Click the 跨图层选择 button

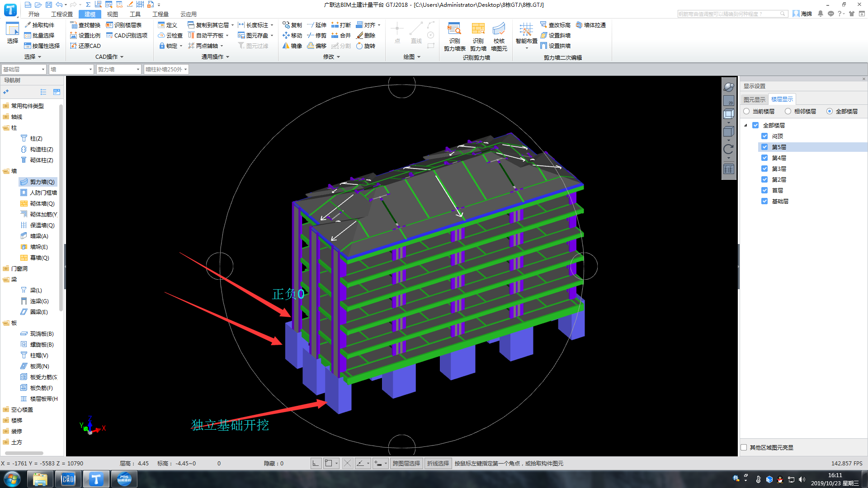coord(406,463)
